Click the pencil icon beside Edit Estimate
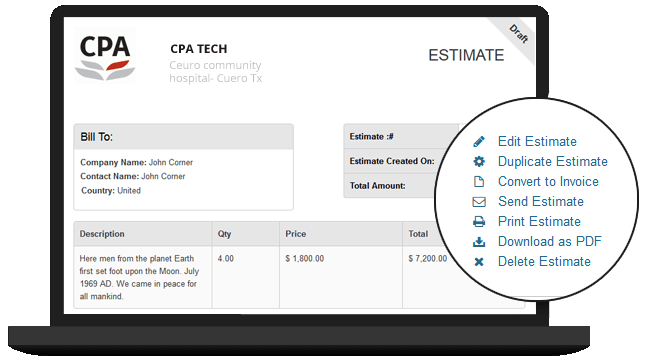Screen dimensions: 650x360 [479, 141]
